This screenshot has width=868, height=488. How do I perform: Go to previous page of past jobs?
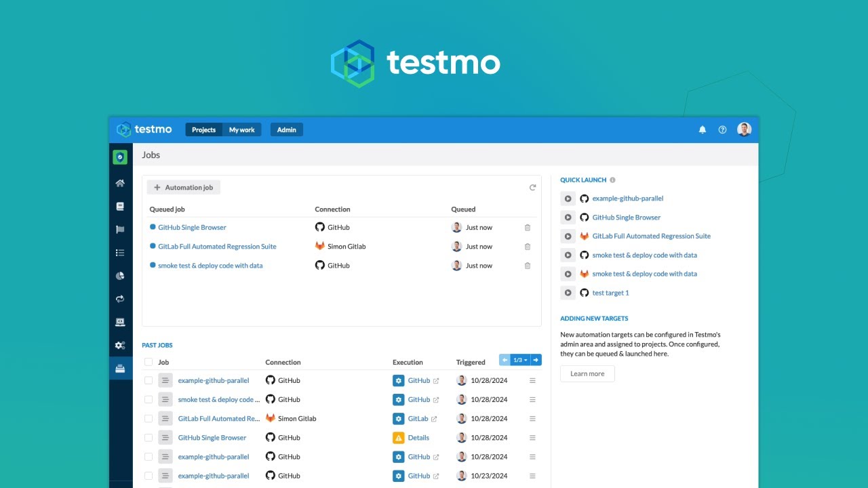click(505, 360)
